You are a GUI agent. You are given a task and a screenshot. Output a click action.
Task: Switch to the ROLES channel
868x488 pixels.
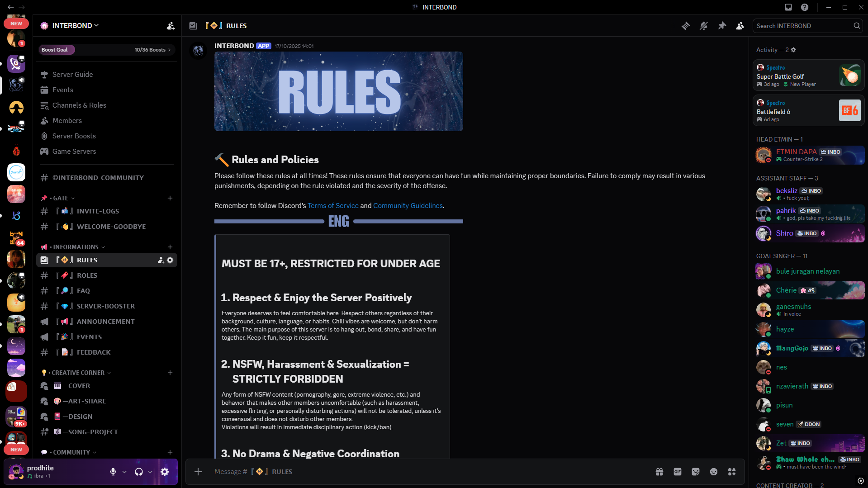[107, 275]
